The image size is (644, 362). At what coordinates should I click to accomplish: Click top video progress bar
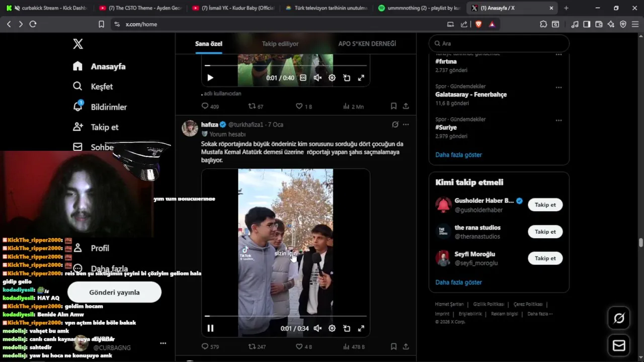[286, 66]
